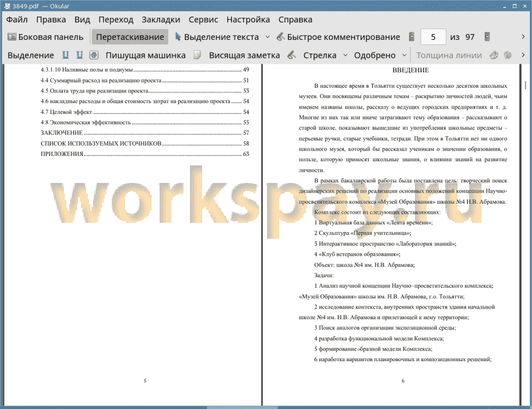Image resolution: width=532 pixels, height=409 pixels.
Task: Expand the Одобрено stamp dropdown
Action: (404, 55)
